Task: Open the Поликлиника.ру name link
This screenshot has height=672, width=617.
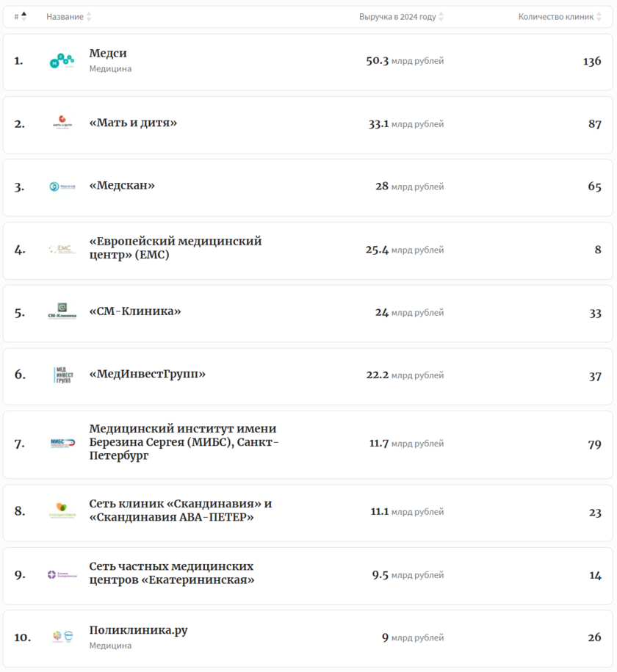Action: (138, 630)
